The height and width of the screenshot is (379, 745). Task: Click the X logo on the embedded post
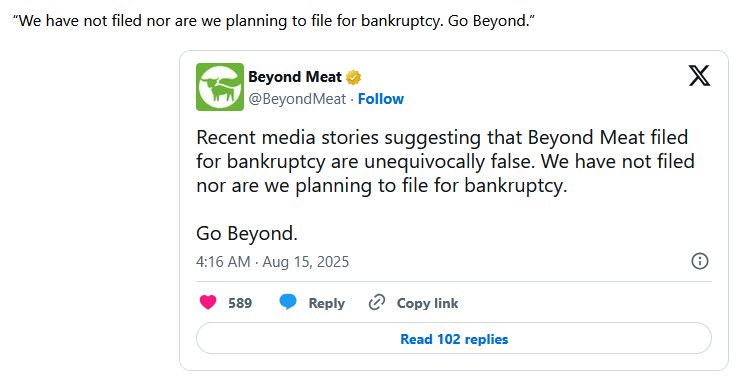(x=699, y=76)
